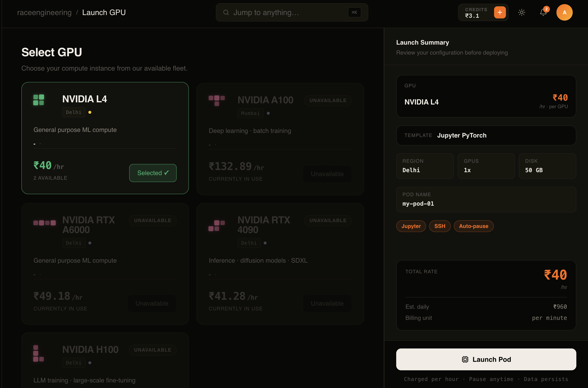
Task: Click the NVIDIA RTX A6000 card title
Action: pos(88,225)
